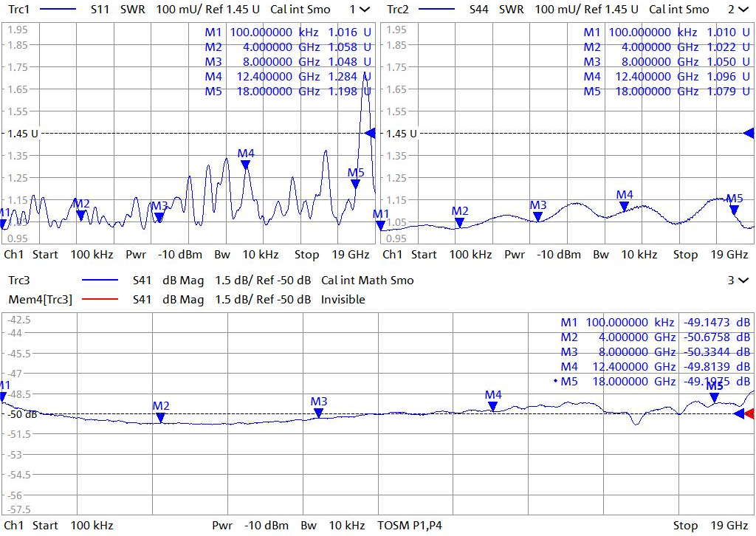Click the 1.45 U reference triangle in S44 diagram
This screenshot has height=536, width=756.
tap(749, 133)
